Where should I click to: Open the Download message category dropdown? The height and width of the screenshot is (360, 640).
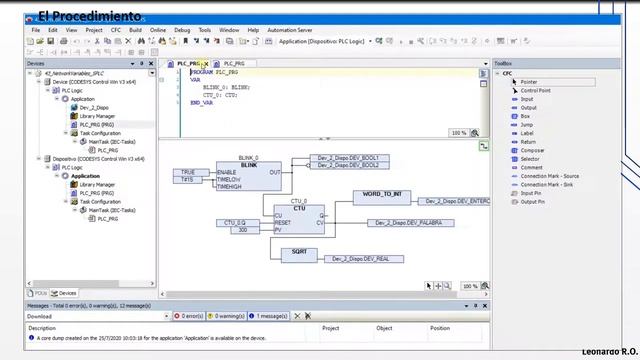166,316
